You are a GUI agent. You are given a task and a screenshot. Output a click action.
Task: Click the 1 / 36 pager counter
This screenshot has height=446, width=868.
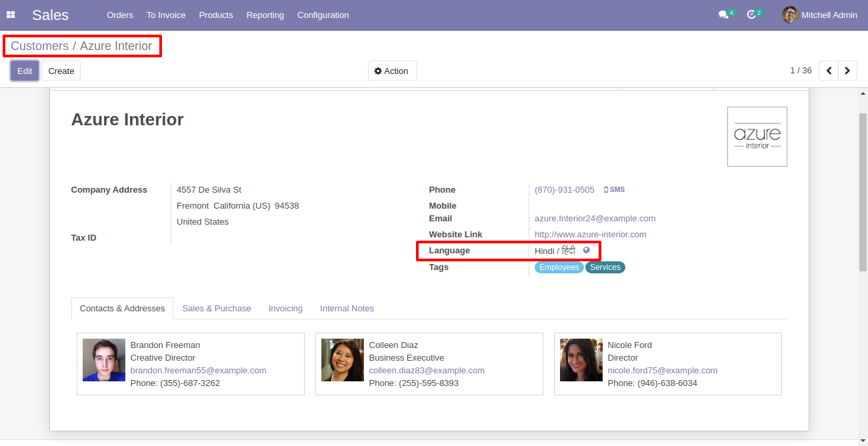(x=801, y=71)
